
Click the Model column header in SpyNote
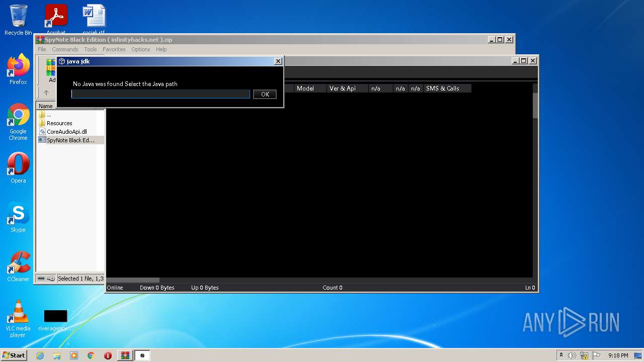point(310,88)
